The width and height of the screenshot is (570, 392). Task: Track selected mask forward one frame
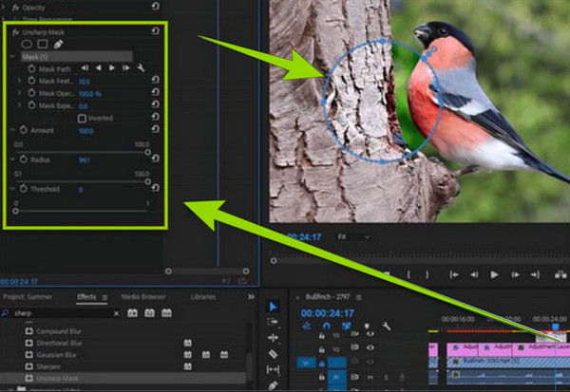(125, 68)
